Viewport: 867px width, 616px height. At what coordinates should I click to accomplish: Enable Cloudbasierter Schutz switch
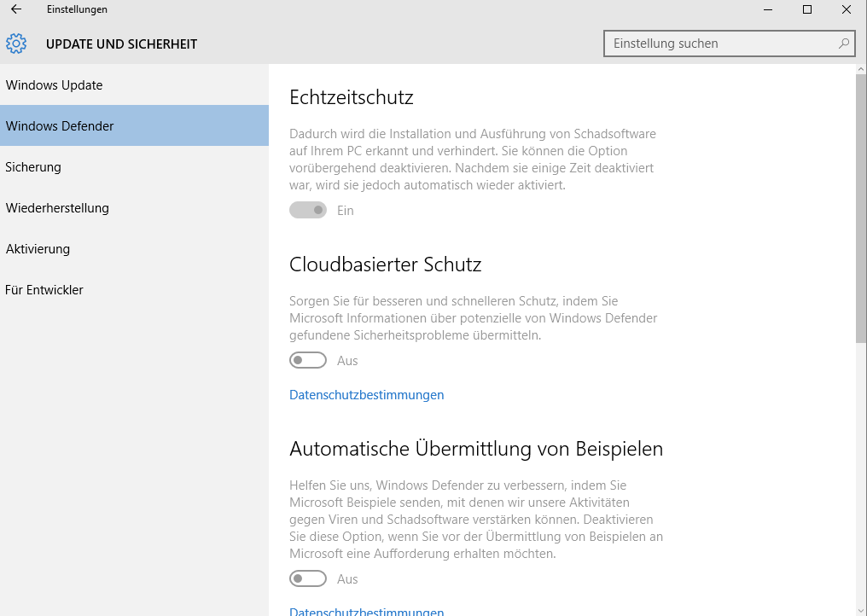(x=308, y=361)
